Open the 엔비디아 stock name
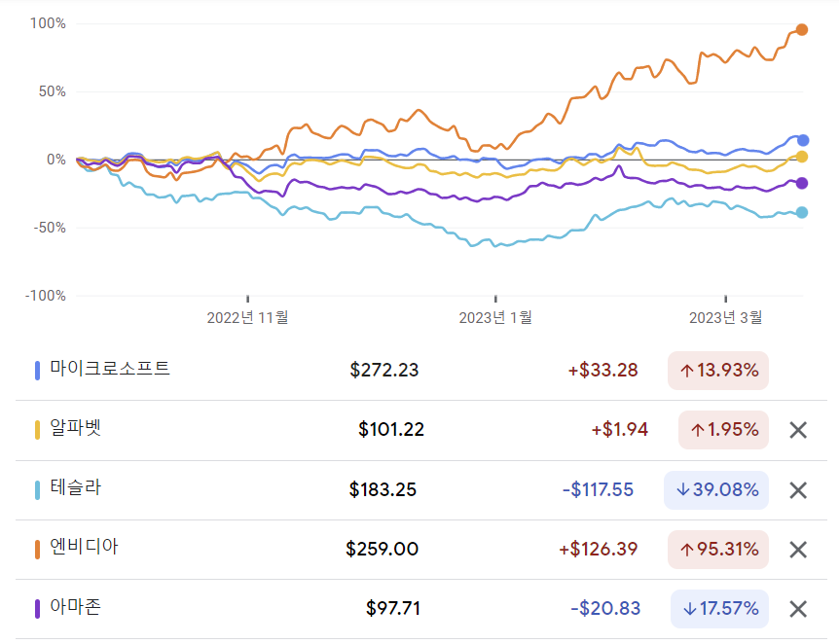The width and height of the screenshot is (839, 644). (x=84, y=547)
